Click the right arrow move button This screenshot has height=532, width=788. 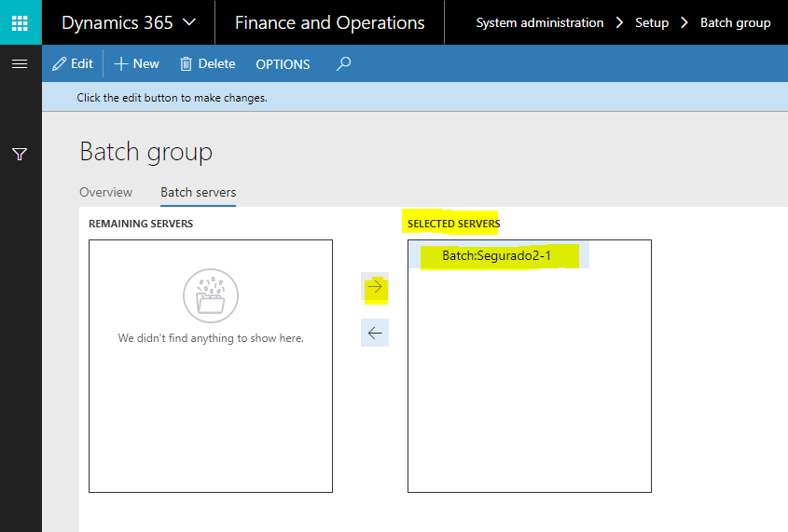coord(375,288)
